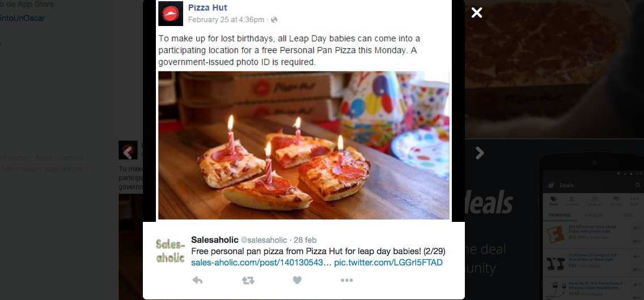Open the Pizza Hut page name
Screen dimensions: 644x300
[x=207, y=8]
